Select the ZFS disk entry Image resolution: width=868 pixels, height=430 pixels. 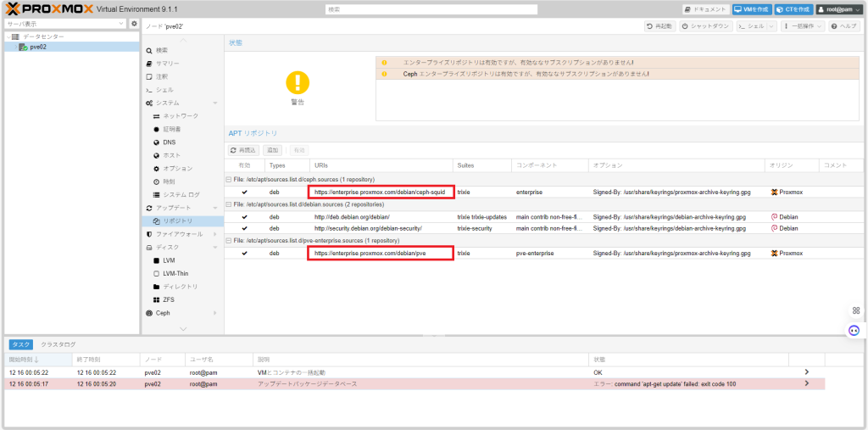(169, 299)
